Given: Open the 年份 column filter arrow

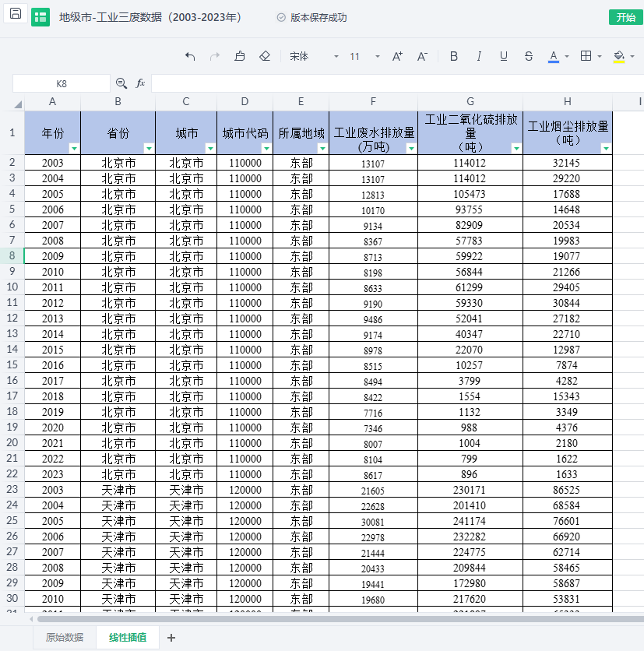Looking at the screenshot, I should pos(74,148).
